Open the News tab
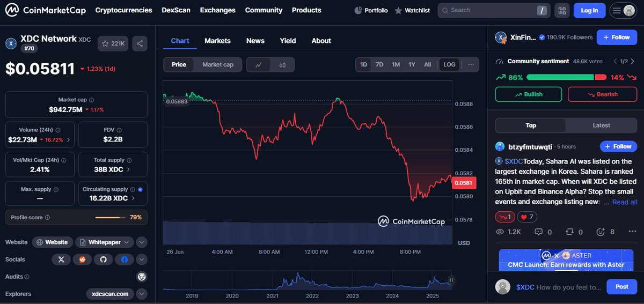 pyautogui.click(x=255, y=41)
